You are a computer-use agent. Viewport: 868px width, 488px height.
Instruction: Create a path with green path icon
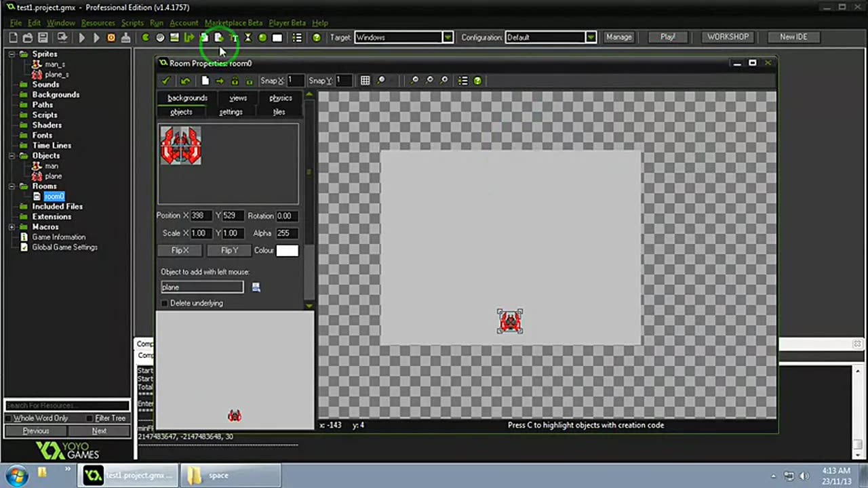(189, 38)
